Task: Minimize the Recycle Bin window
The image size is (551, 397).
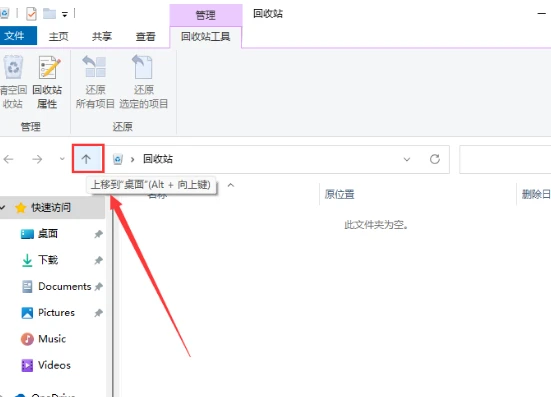Action: pos(542,14)
